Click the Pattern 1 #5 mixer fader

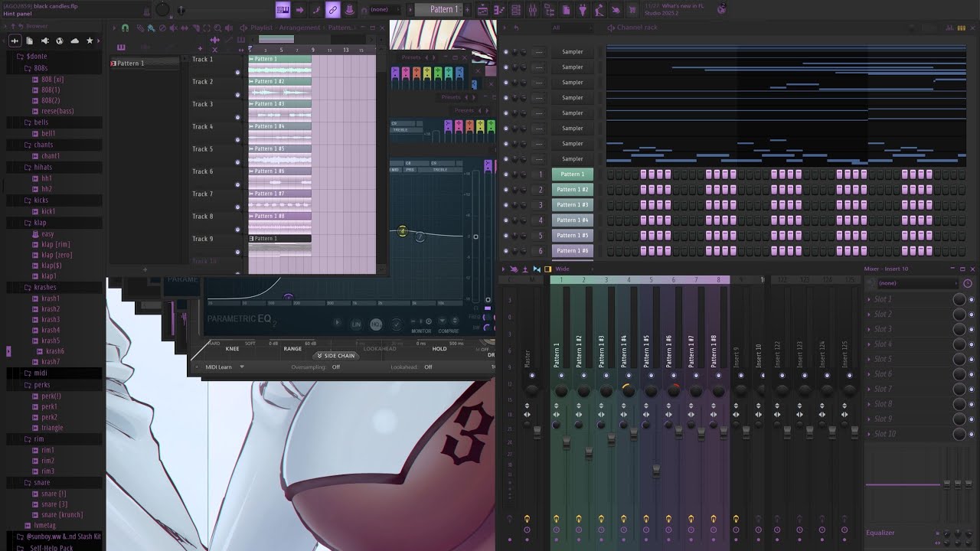point(656,471)
